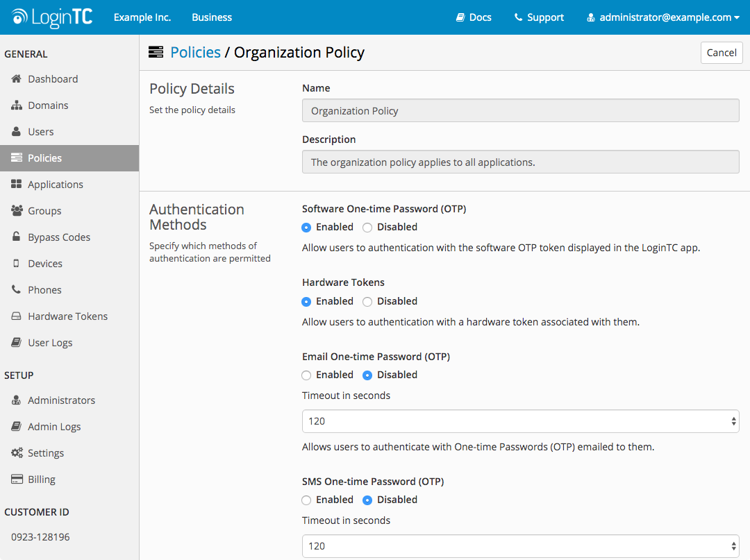The image size is (750, 560).
Task: Click the administrator account user icon
Action: coord(591,17)
